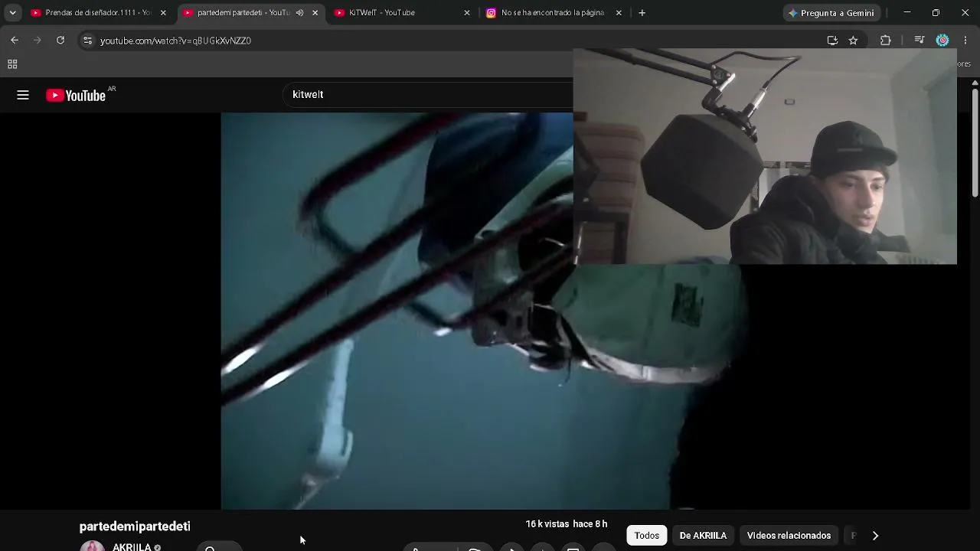Click the Pregunta a Gemini button
This screenshot has width=980, height=551.
click(x=831, y=13)
